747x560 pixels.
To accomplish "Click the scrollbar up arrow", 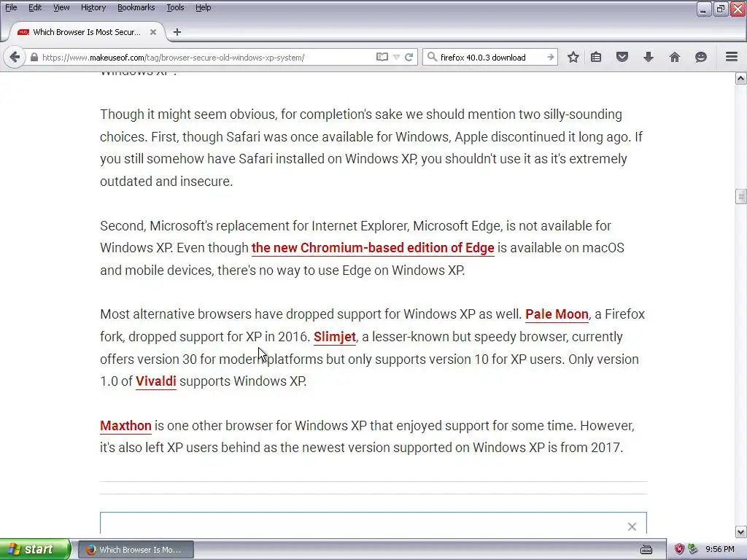I will pos(741,79).
